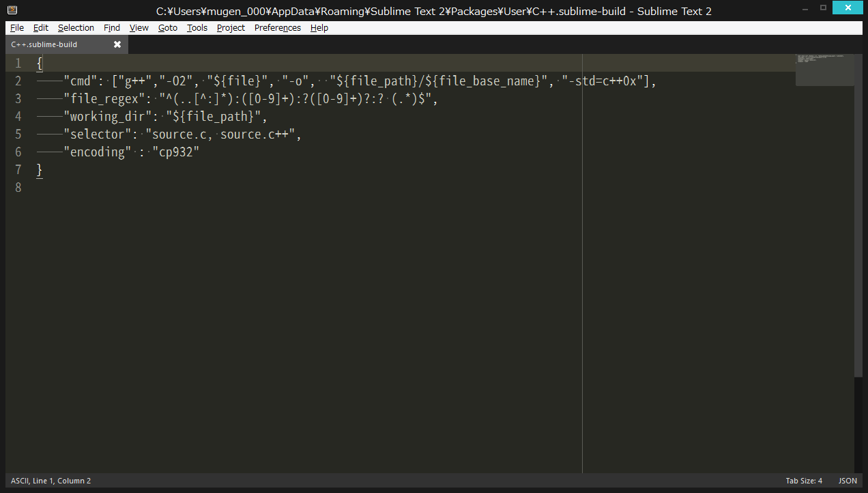Open the File menu
Viewport: 868px width, 493px height.
click(16, 27)
